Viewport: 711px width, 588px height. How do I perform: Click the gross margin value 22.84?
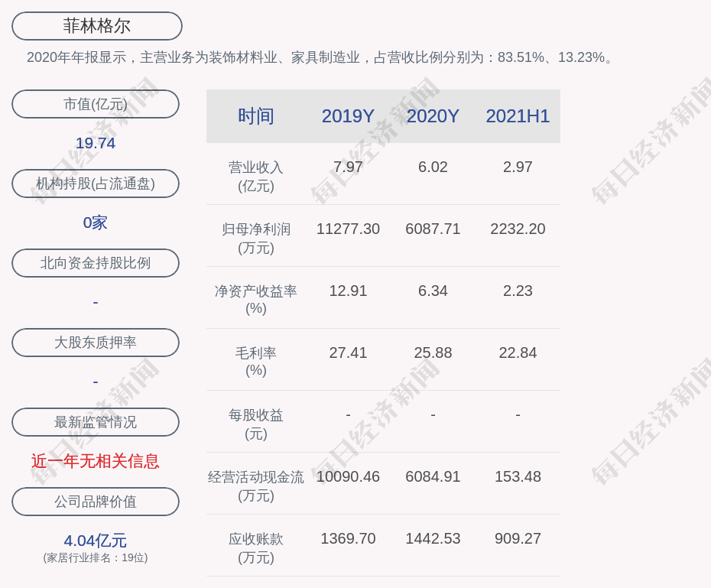[518, 352]
